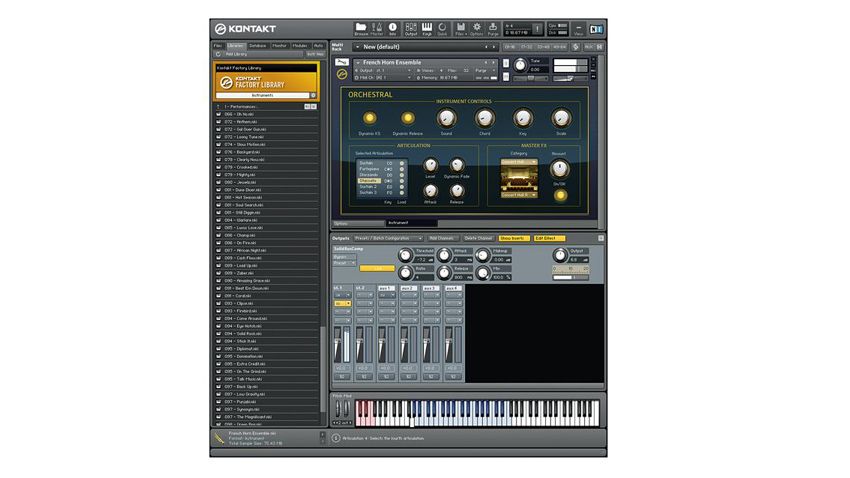
Task: Toggle the Info pane icon
Action: pyautogui.click(x=392, y=28)
